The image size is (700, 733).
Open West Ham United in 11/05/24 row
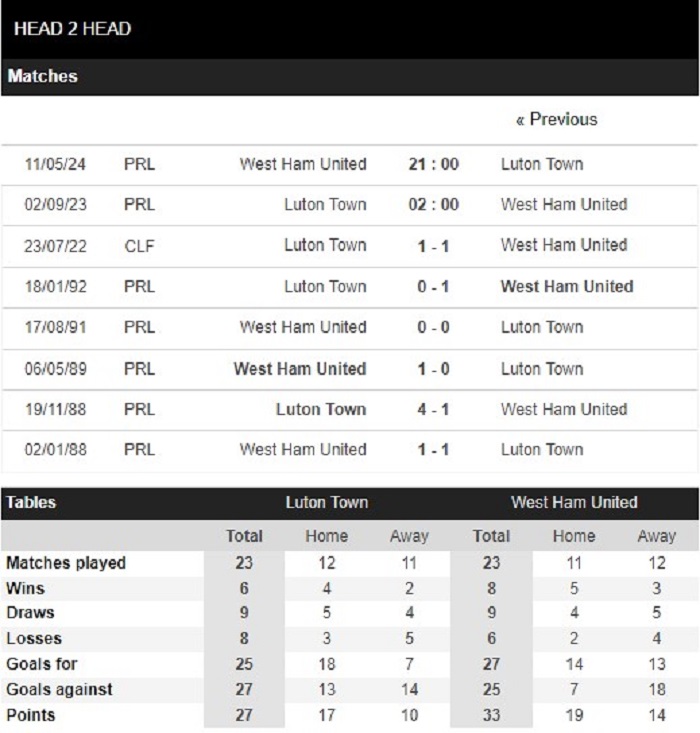point(303,164)
